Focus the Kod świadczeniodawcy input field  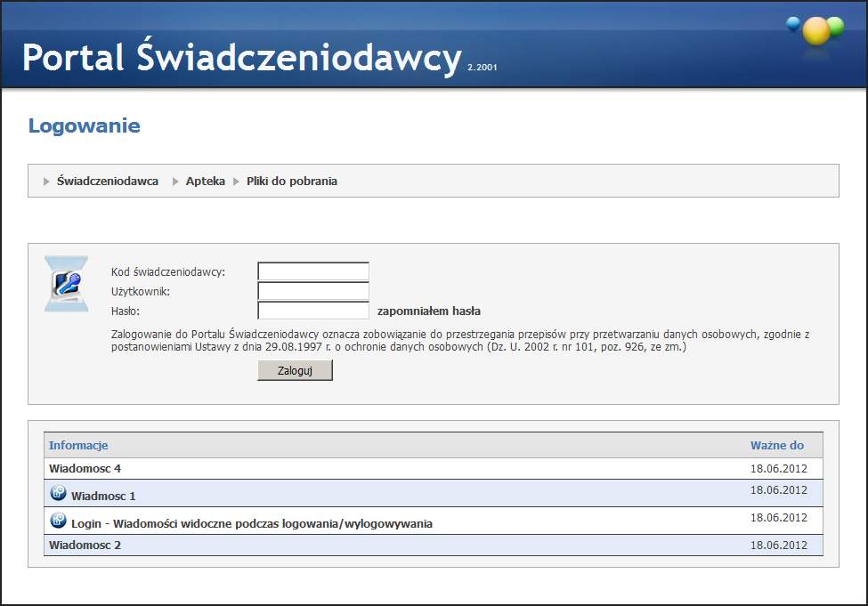click(x=313, y=271)
